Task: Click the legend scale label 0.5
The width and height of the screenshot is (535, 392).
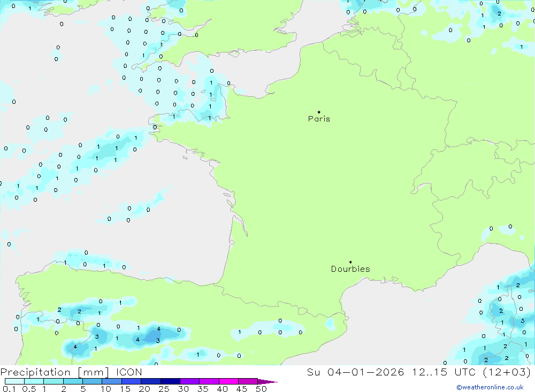Action: tap(29, 389)
